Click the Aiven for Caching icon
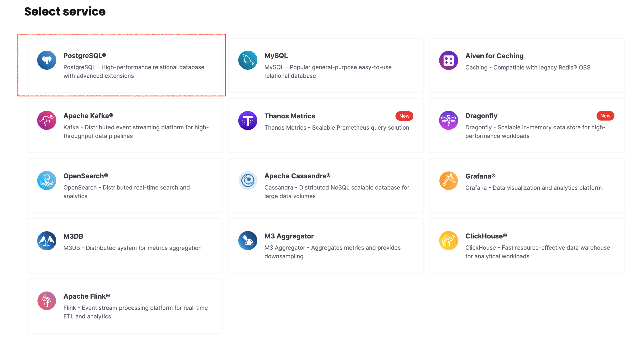This screenshot has height=338, width=644. pyautogui.click(x=448, y=60)
